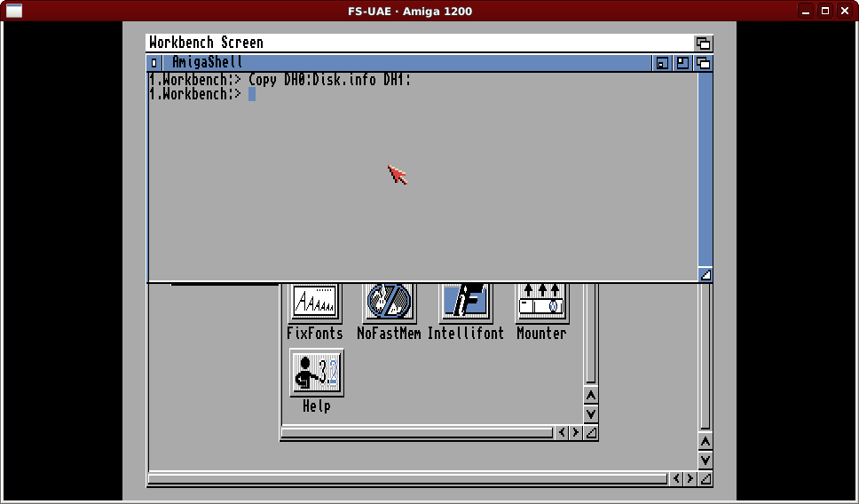The width and height of the screenshot is (859, 504).
Task: Click the AmigaShell zoom gadget
Action: click(x=682, y=63)
